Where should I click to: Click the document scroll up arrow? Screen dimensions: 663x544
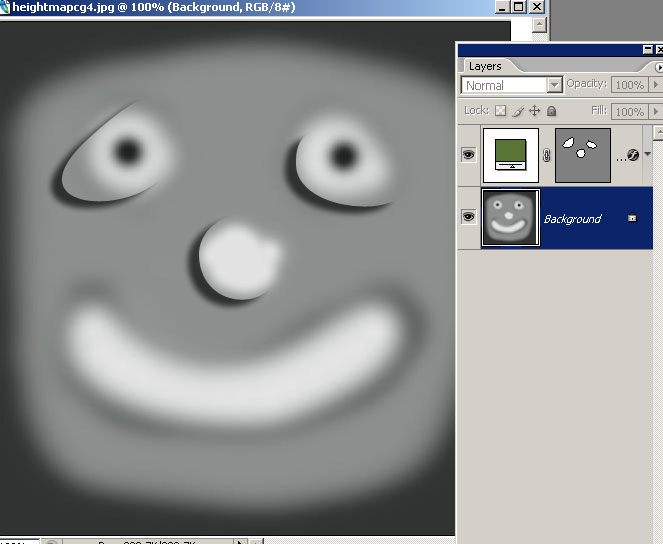pyautogui.click(x=539, y=25)
